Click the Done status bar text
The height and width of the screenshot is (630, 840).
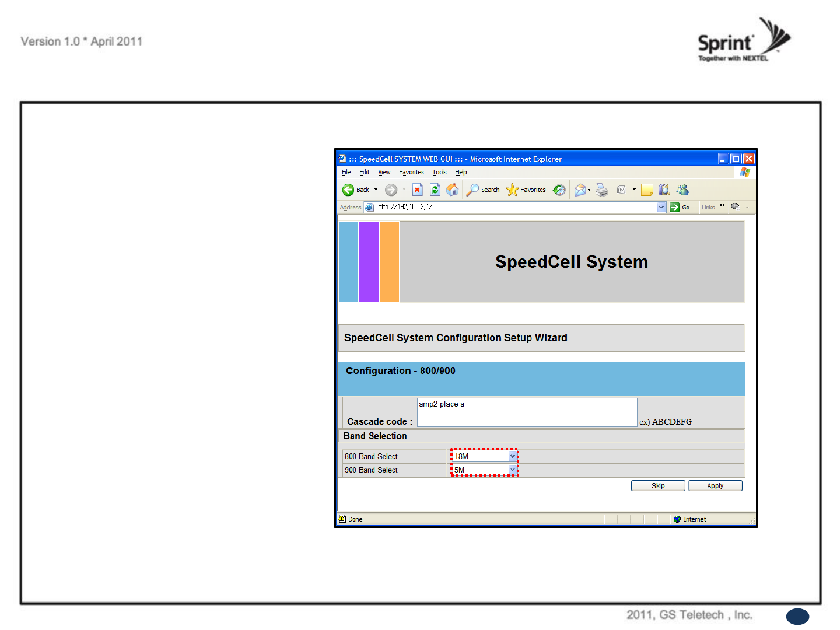[x=355, y=519]
